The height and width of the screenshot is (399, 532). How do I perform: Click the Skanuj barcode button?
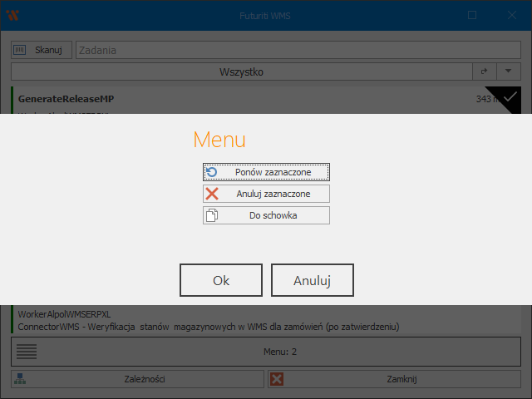tap(42, 50)
